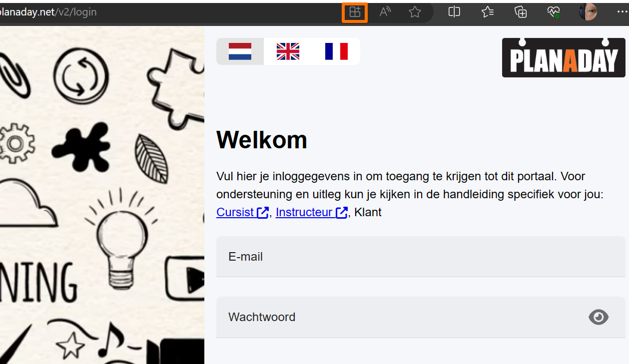Focus the Wachtwoord password field
Image resolution: width=629 pixels, height=364 pixels.
pyautogui.click(x=421, y=317)
